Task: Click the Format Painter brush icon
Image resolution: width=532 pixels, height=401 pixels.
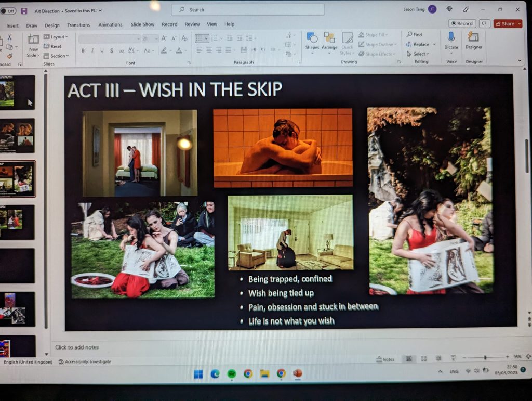Action: [x=9, y=56]
